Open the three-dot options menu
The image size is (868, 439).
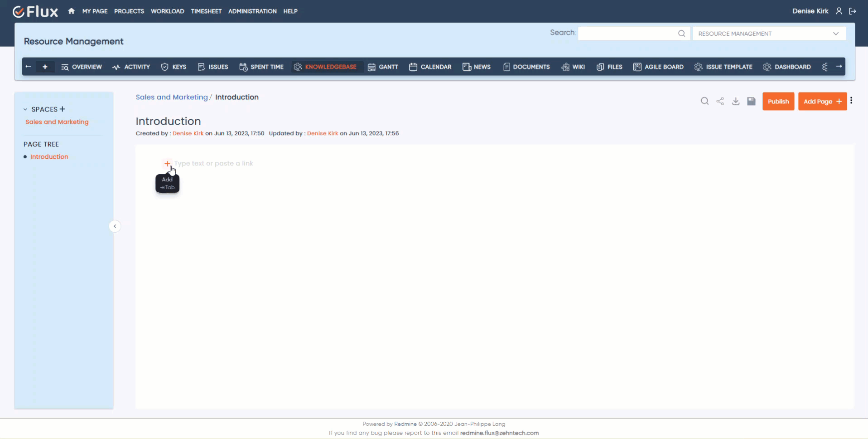point(851,101)
